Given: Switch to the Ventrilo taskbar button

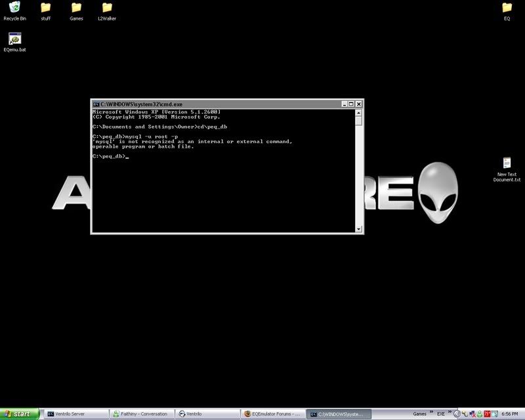Looking at the screenshot, I should point(207,414).
